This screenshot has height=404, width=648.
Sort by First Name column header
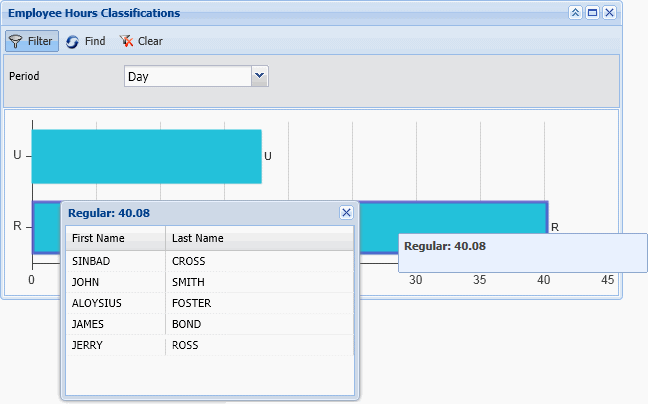point(115,238)
